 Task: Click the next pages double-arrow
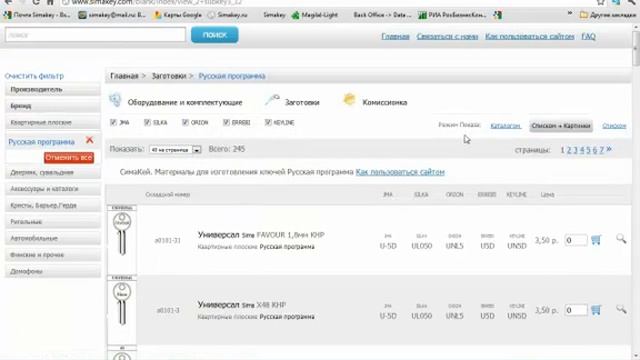pyautogui.click(x=609, y=149)
